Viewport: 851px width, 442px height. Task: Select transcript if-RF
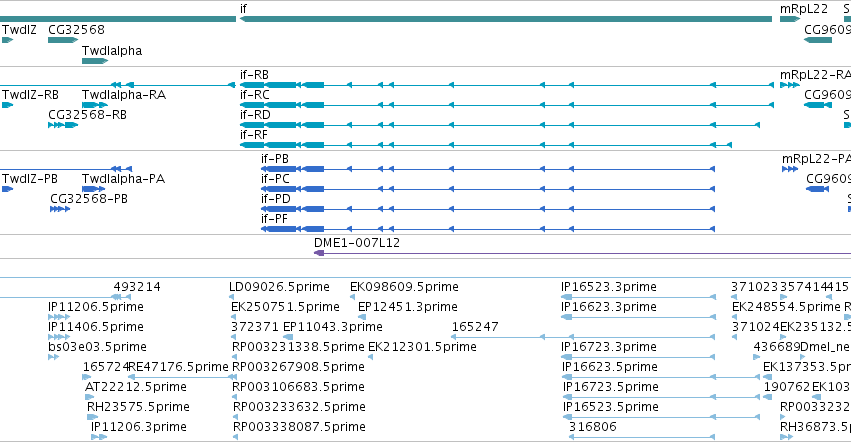[486, 145]
